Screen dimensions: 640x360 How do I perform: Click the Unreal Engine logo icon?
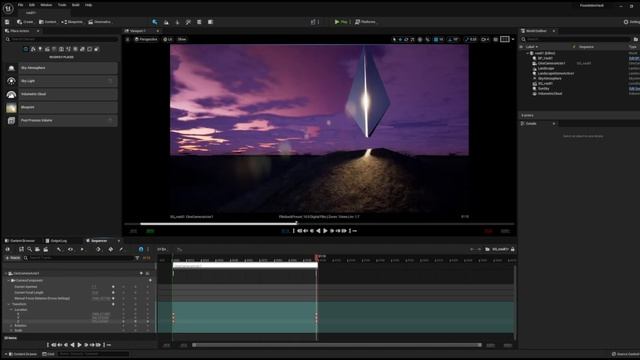tap(8, 8)
